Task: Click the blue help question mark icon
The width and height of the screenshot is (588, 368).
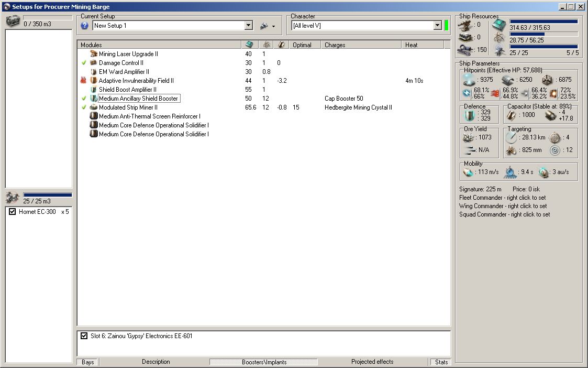Action: (85, 26)
